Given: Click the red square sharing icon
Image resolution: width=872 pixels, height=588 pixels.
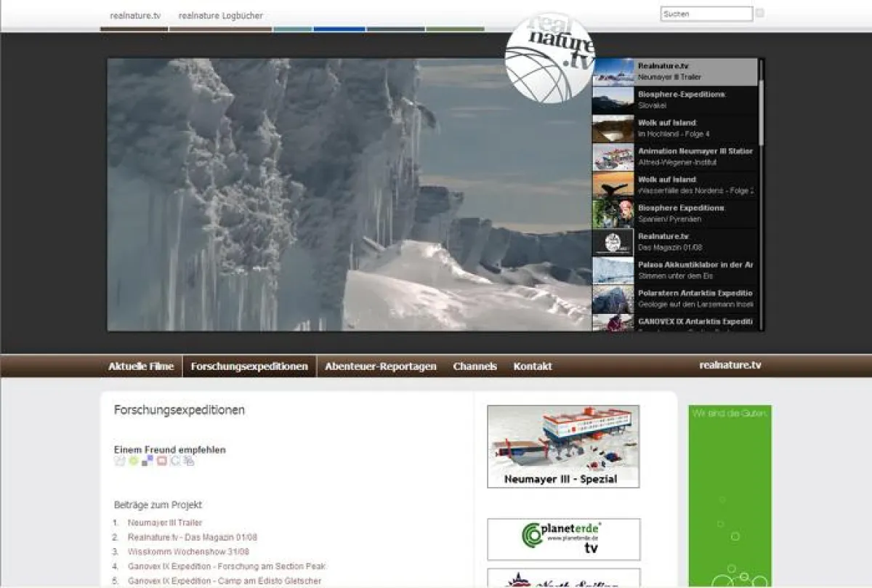Looking at the screenshot, I should [x=161, y=460].
